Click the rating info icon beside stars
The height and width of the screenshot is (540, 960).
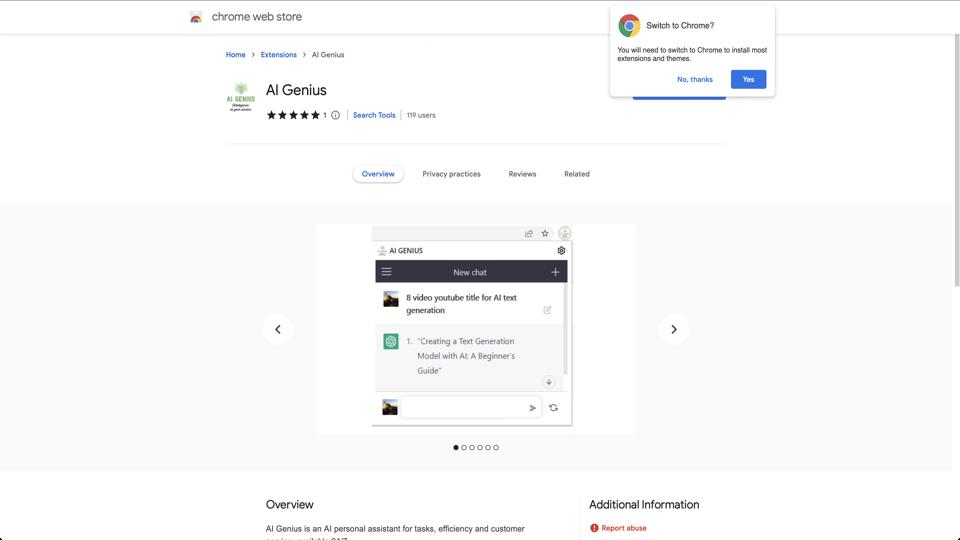[x=336, y=115]
